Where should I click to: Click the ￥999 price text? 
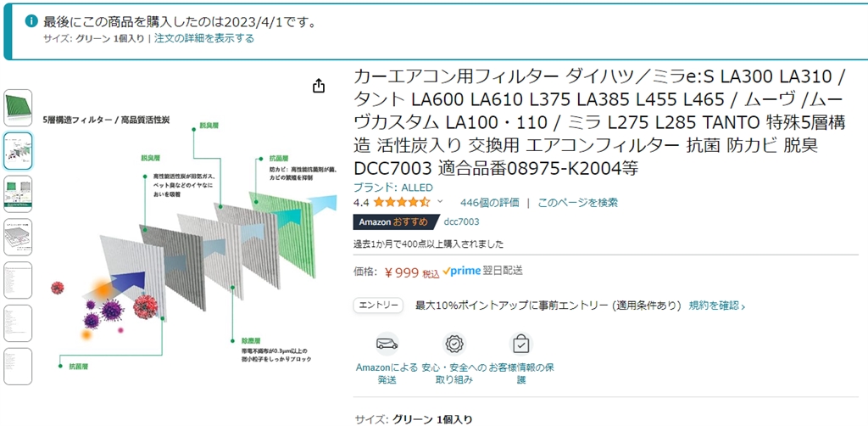pos(402,272)
